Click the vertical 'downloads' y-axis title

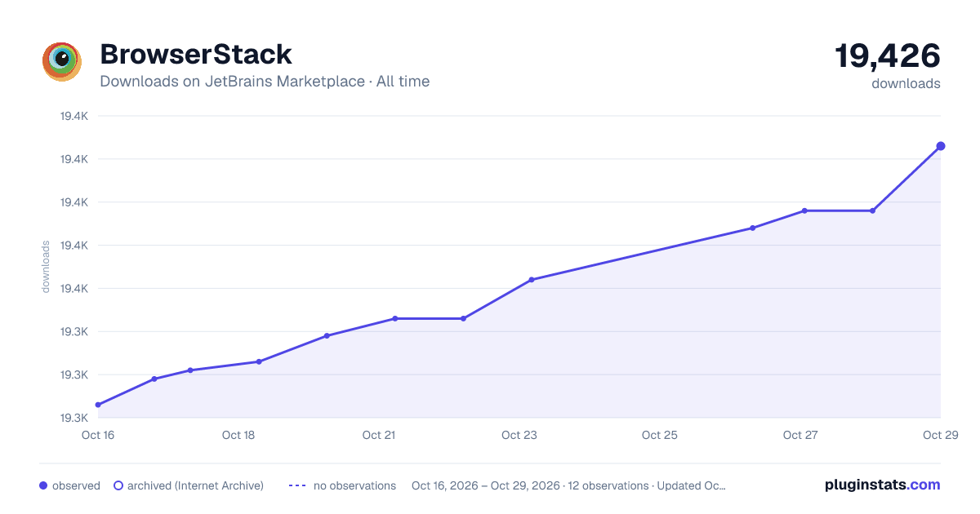46,267
